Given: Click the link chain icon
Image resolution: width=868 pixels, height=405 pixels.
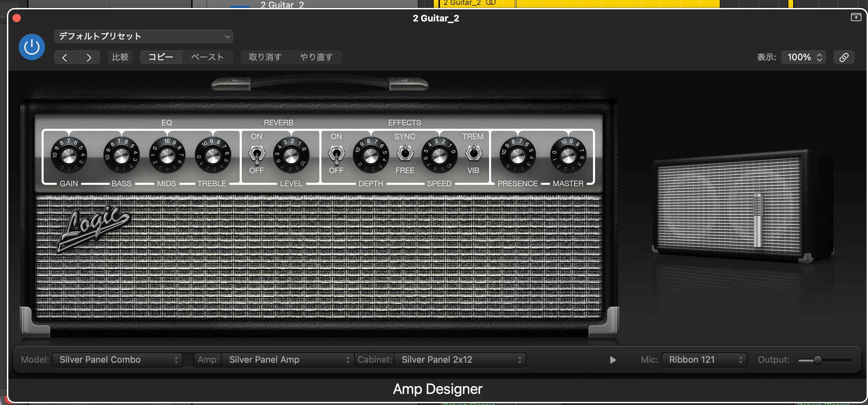Looking at the screenshot, I should click(844, 57).
